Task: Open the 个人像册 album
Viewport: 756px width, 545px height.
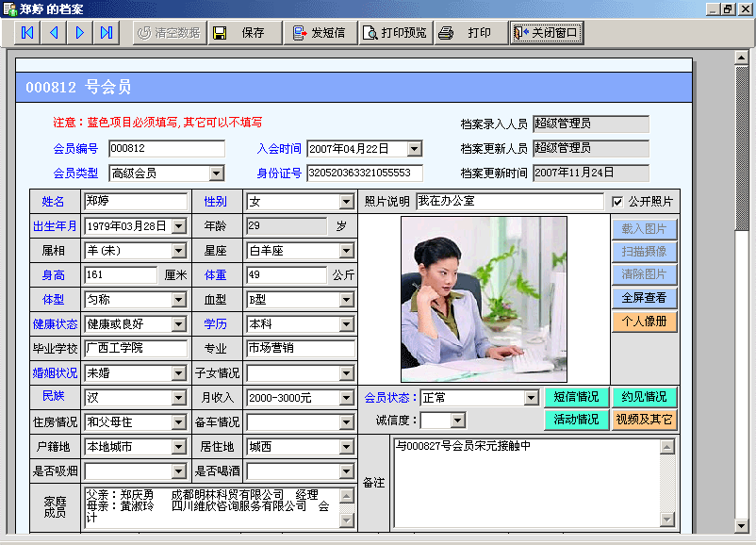Action: click(644, 321)
